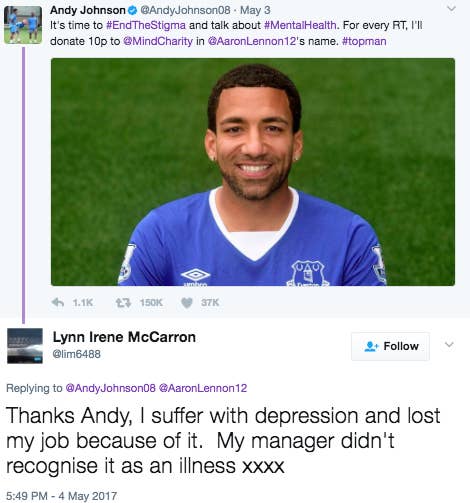The height and width of the screenshot is (503, 470).
Task: Open the footballer photo in the tweet
Action: 253,172
